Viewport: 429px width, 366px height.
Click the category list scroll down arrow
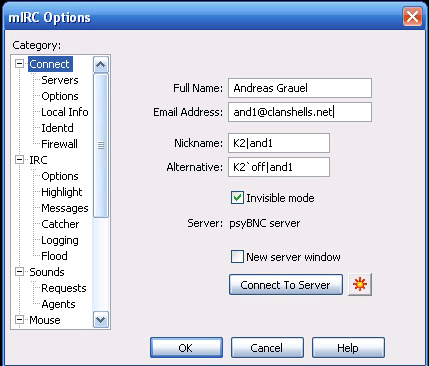pos(101,320)
